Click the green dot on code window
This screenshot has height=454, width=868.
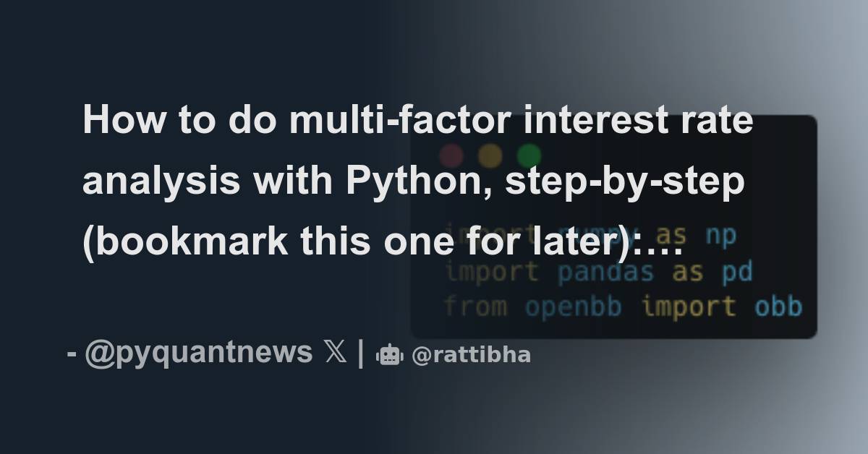point(529,156)
